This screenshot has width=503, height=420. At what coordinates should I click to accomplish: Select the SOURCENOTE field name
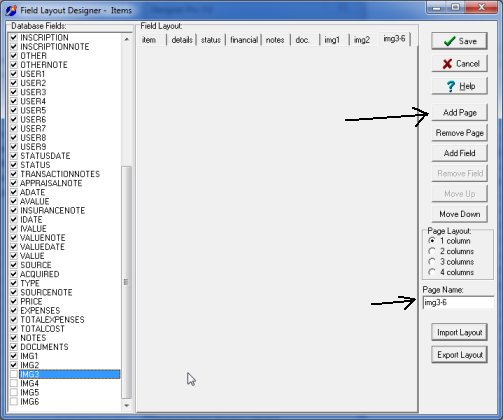46,292
